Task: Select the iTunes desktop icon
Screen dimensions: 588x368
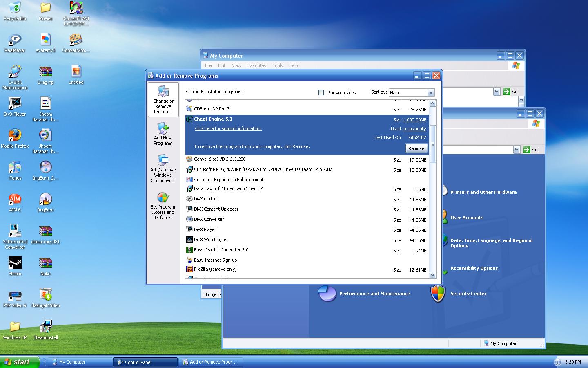Action: (x=15, y=167)
